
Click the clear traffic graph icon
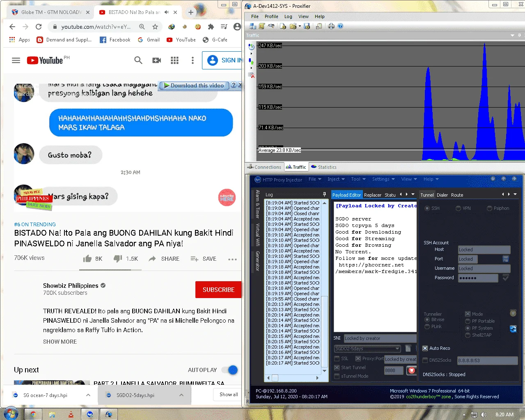tap(251, 75)
